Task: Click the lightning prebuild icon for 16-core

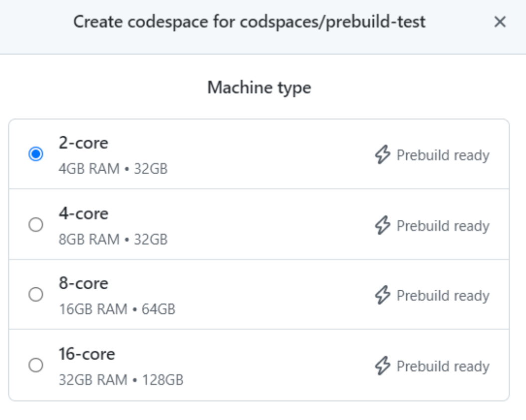Action: pyautogui.click(x=382, y=366)
